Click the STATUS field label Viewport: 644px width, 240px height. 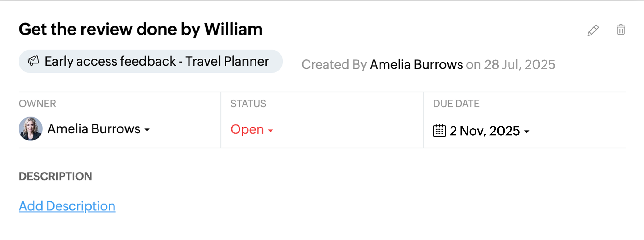[248, 104]
